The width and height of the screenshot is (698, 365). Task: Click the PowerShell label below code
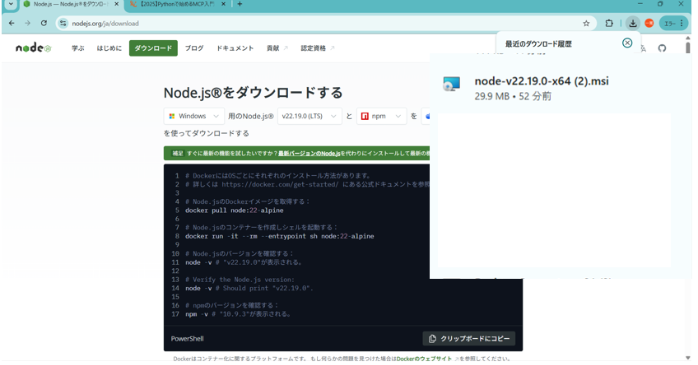coord(187,339)
